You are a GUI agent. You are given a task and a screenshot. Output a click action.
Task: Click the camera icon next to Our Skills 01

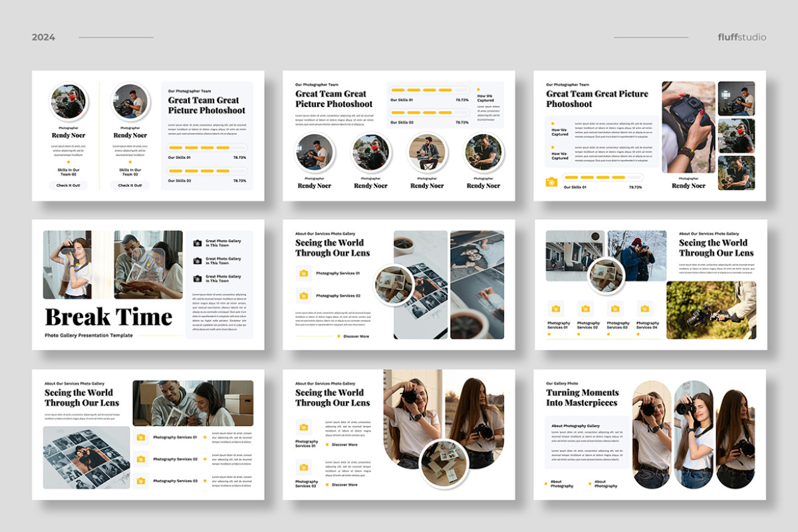[551, 182]
